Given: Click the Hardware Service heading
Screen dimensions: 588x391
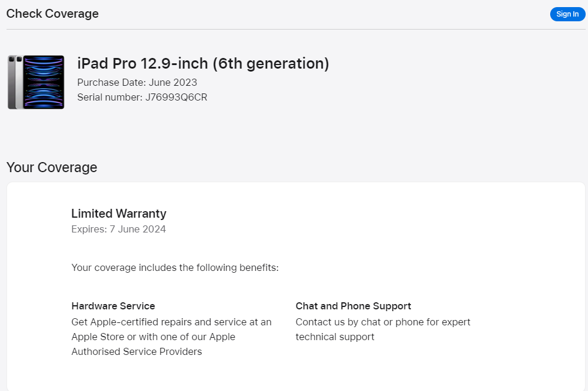Looking at the screenshot, I should 113,306.
